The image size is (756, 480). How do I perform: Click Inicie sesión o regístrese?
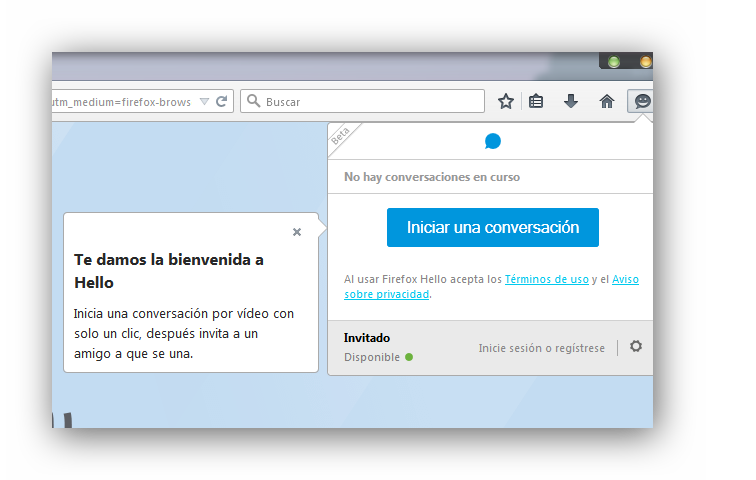point(541,348)
